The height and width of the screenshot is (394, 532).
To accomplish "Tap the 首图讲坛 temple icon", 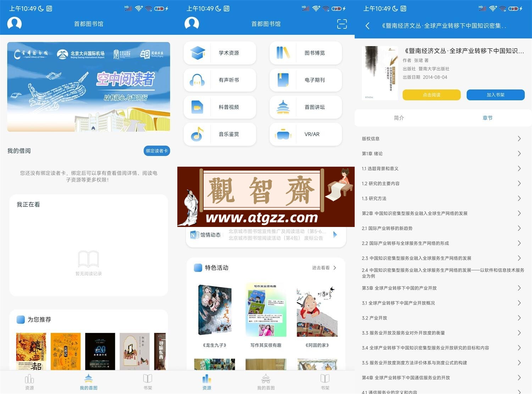I will 283,107.
